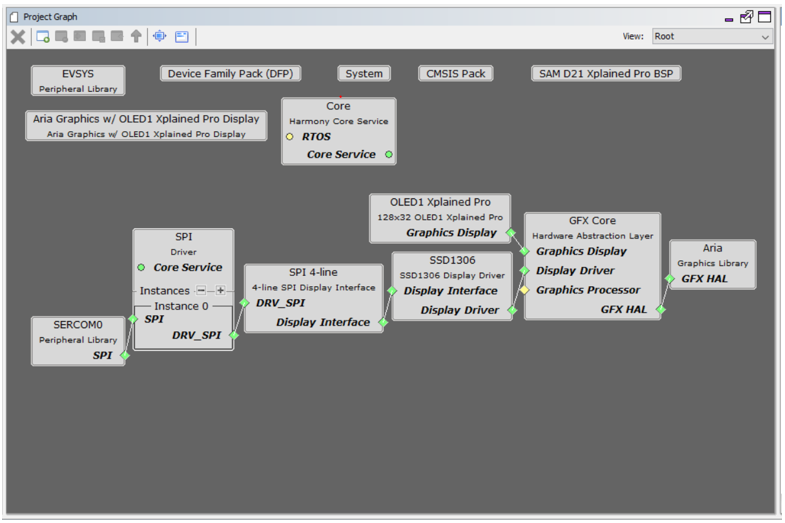The image size is (785, 523).
Task: Click the add group icon with green plus
Action: click(x=43, y=37)
